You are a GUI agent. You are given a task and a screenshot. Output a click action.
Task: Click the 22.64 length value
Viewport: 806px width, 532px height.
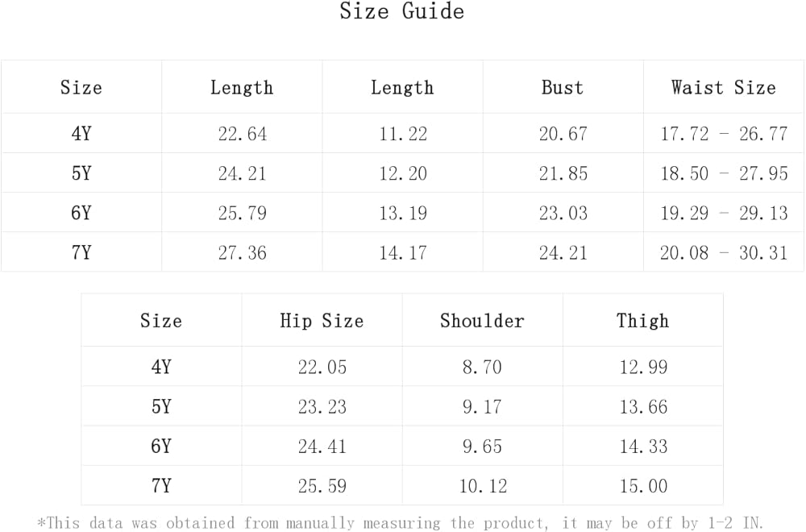242,134
